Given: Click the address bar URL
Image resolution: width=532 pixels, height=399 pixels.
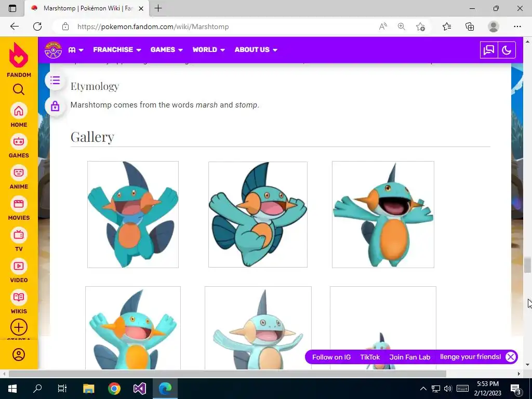Looking at the screenshot, I should point(153,26).
